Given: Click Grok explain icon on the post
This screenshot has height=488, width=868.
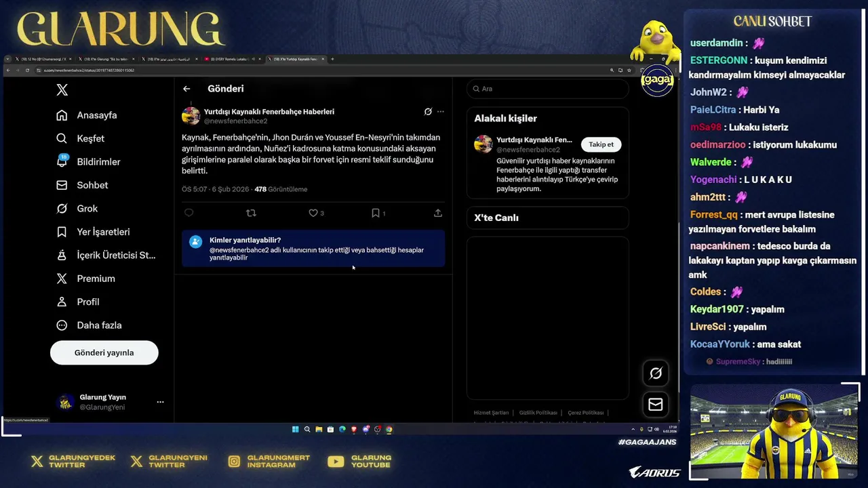Looking at the screenshot, I should (428, 112).
